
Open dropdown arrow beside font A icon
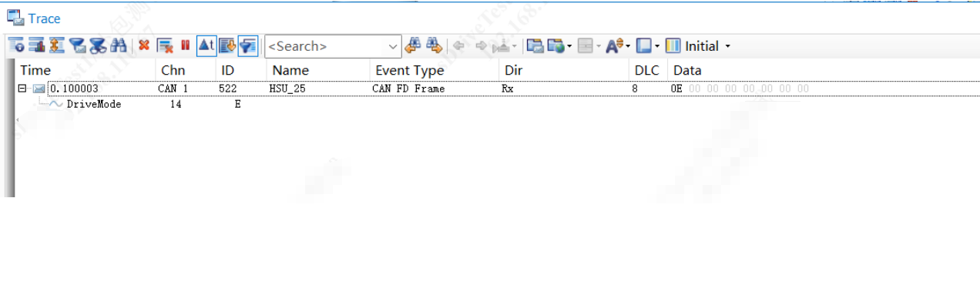628,46
